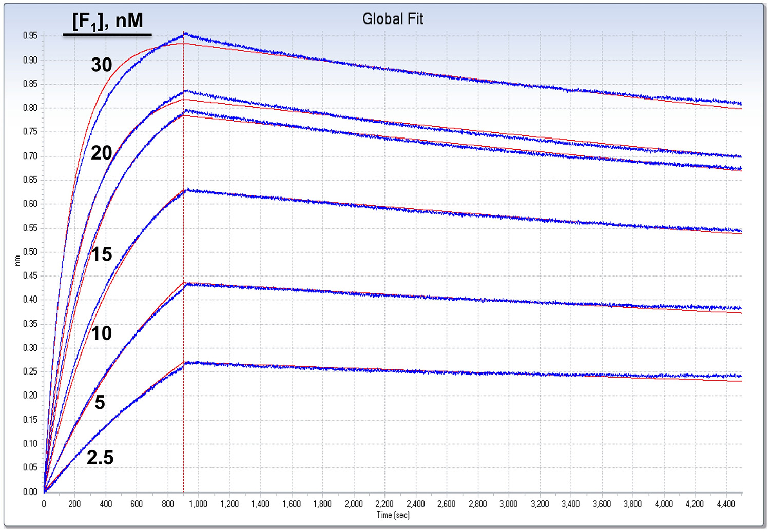Select the "0.45" y-axis tick label
The image size is (770, 532).
[30, 276]
